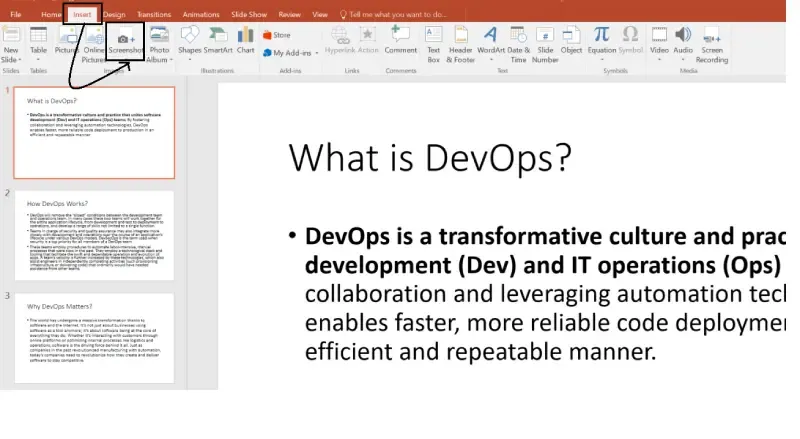Insert Slide Number
Viewport: 800px width, 439px height.
click(545, 44)
